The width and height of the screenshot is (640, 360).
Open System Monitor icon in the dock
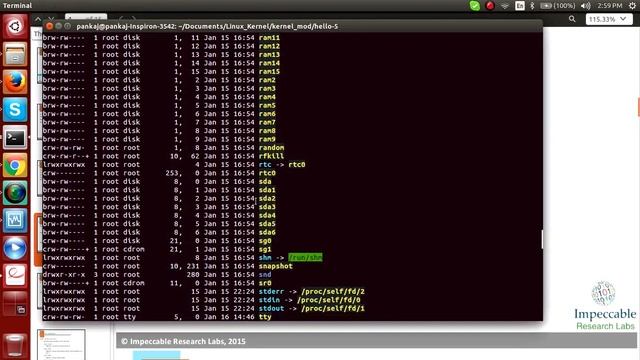coord(15,220)
